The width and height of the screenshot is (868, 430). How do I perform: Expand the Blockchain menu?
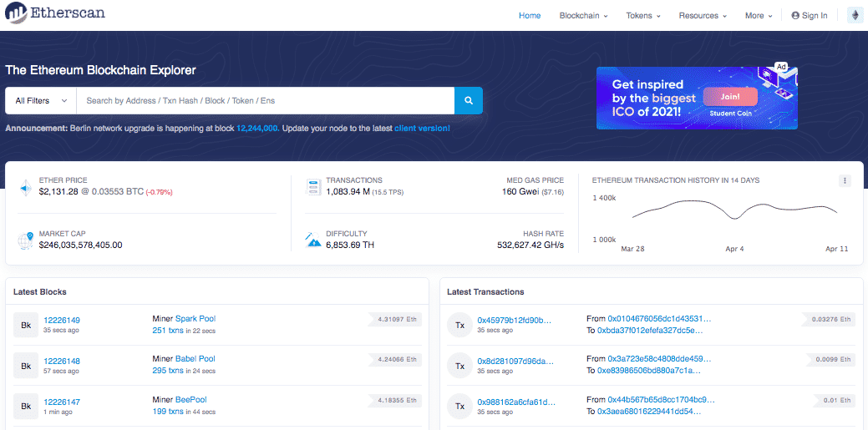point(583,16)
